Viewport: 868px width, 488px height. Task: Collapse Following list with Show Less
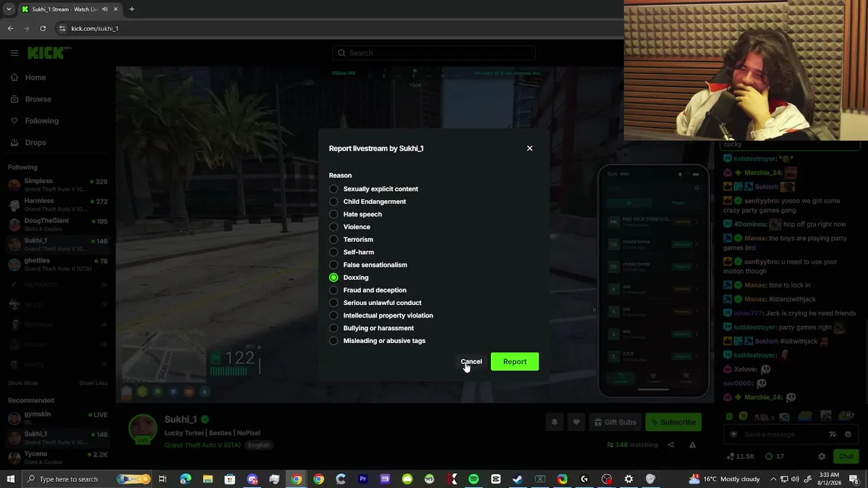[94, 383]
